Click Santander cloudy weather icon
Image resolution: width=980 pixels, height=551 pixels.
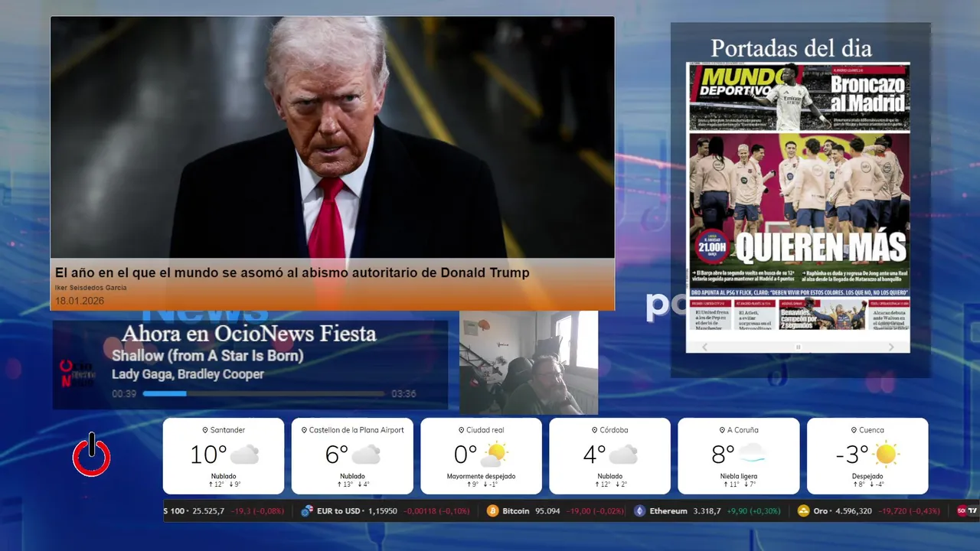point(244,455)
